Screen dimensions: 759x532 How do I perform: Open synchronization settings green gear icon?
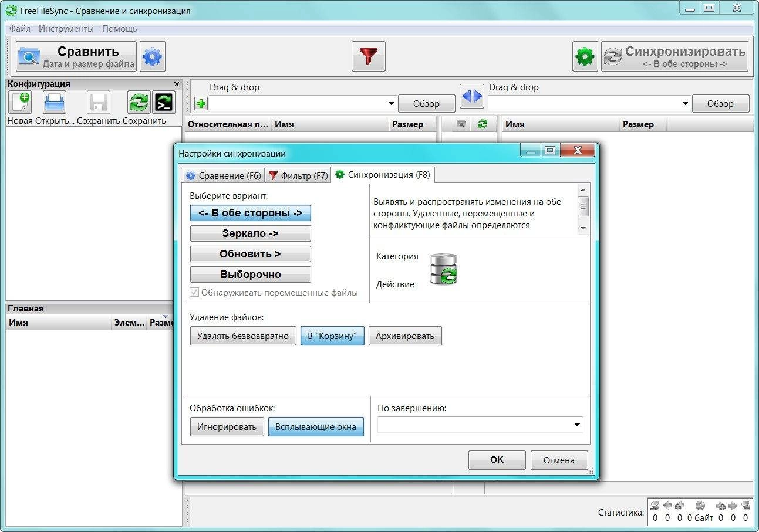[x=585, y=56]
